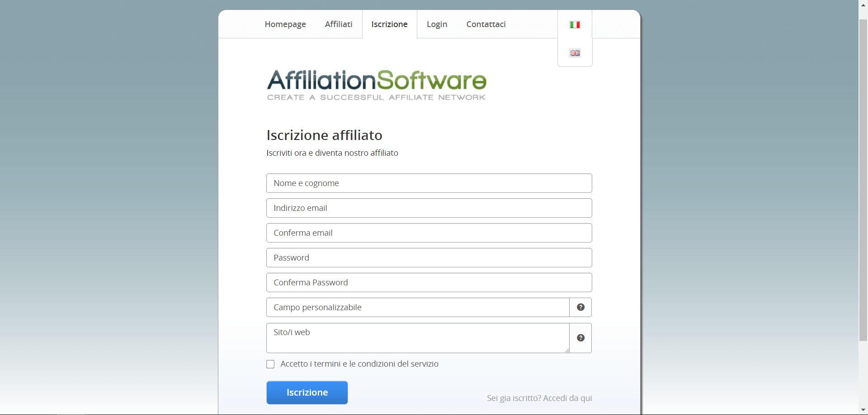Click into the Indirizzo email field

429,208
